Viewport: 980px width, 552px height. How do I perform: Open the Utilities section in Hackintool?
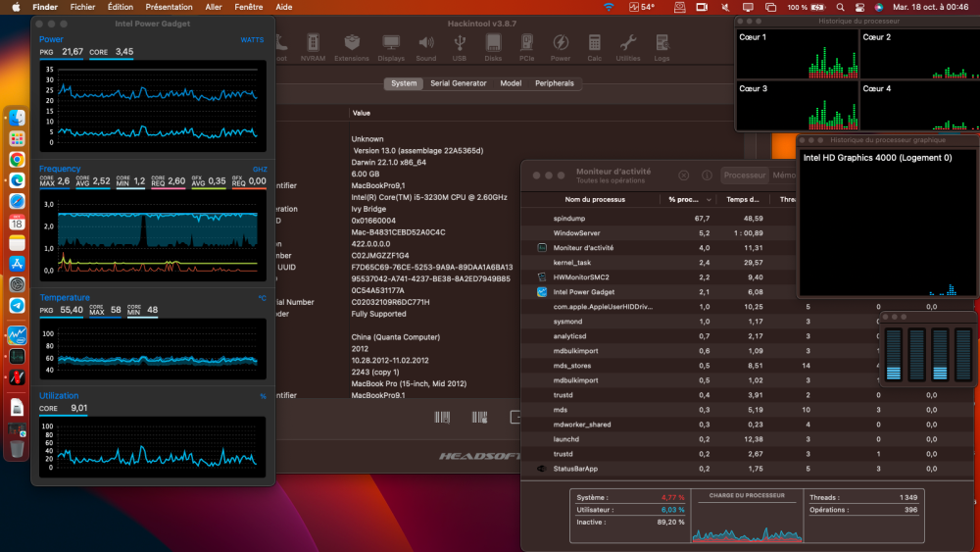[x=628, y=47]
